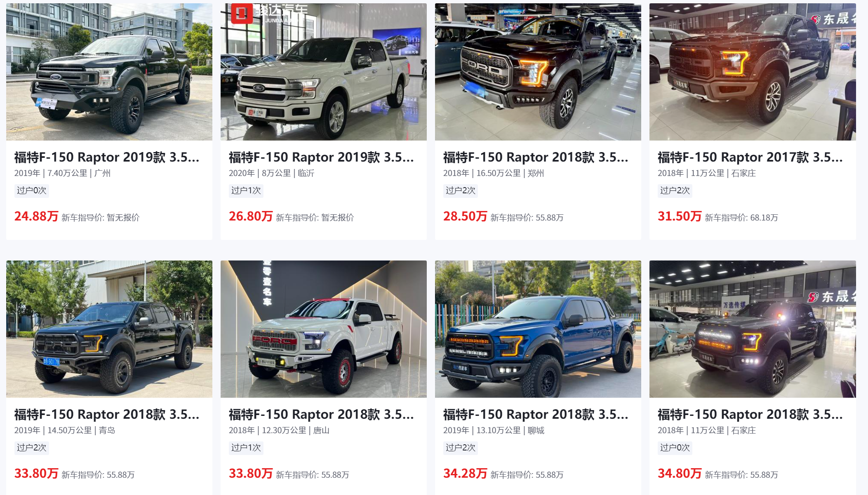Click the Zhengzhou 2018款 Raptor title
Viewport: 868px width, 495px height.
point(536,157)
